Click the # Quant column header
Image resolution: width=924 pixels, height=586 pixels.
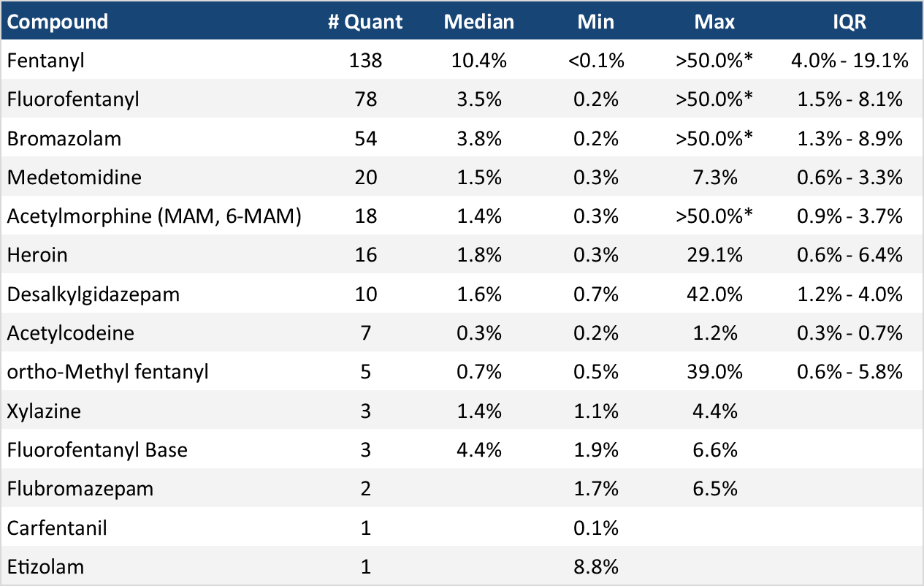[364, 21]
